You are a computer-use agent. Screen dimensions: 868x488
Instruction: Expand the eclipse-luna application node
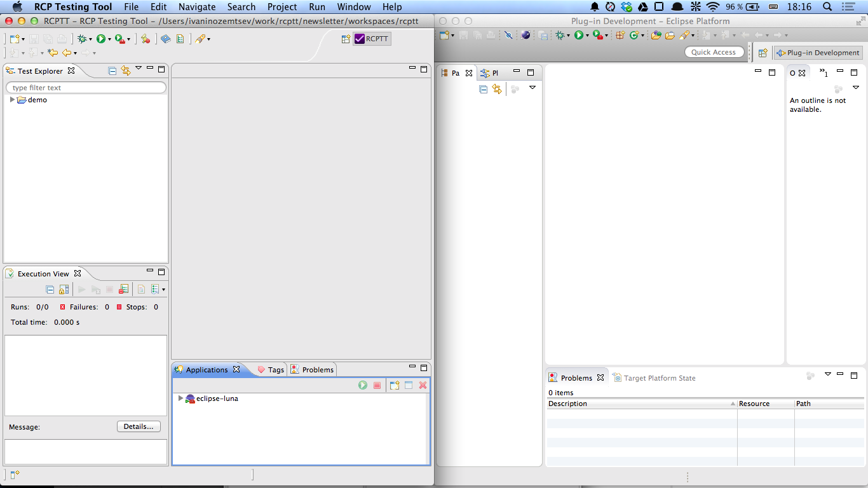(x=180, y=398)
